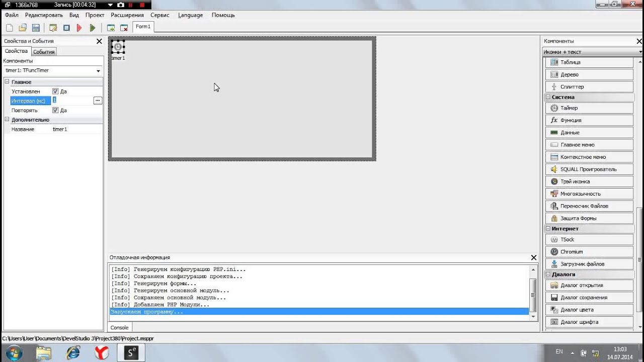Add a Контекстное меню component

point(589,157)
